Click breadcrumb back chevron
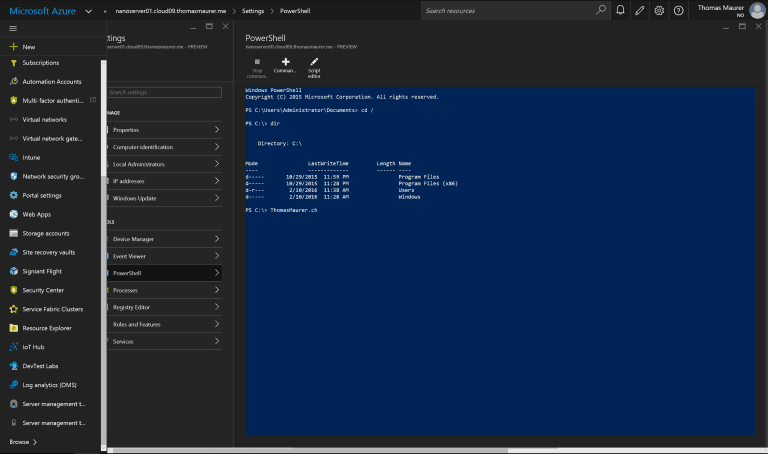The image size is (768, 454). tap(105, 11)
